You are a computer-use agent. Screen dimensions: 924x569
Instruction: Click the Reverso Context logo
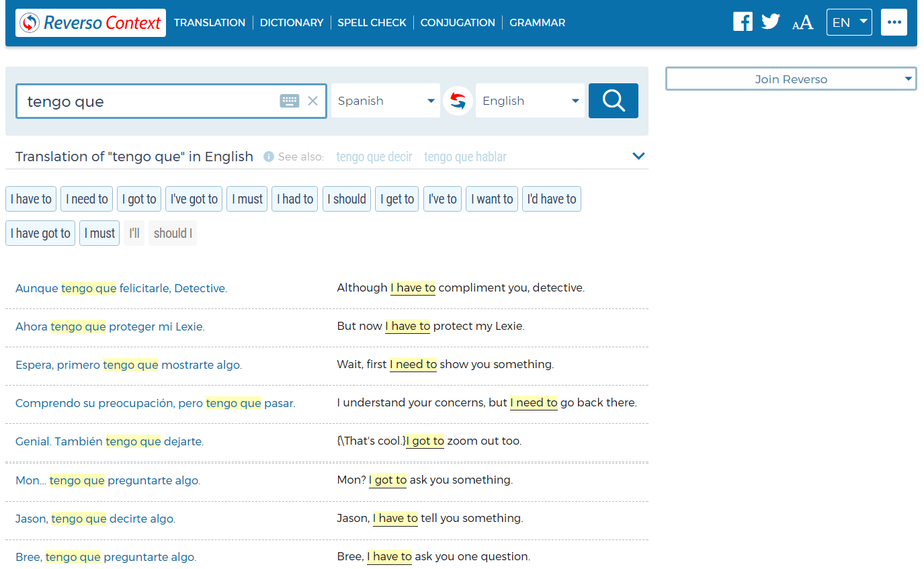click(90, 22)
